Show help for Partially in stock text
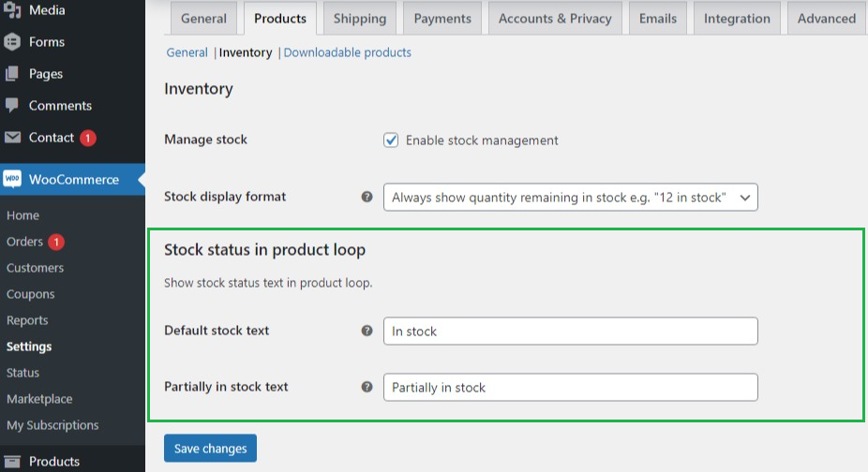 367,387
